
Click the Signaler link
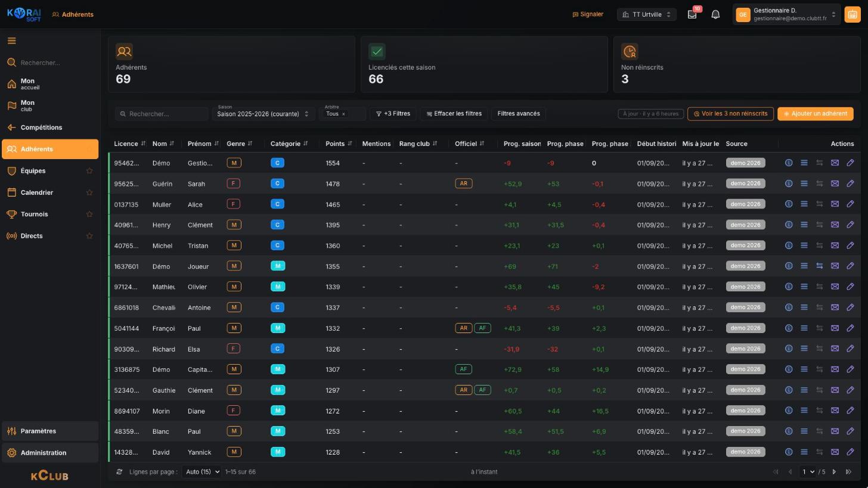[588, 14]
